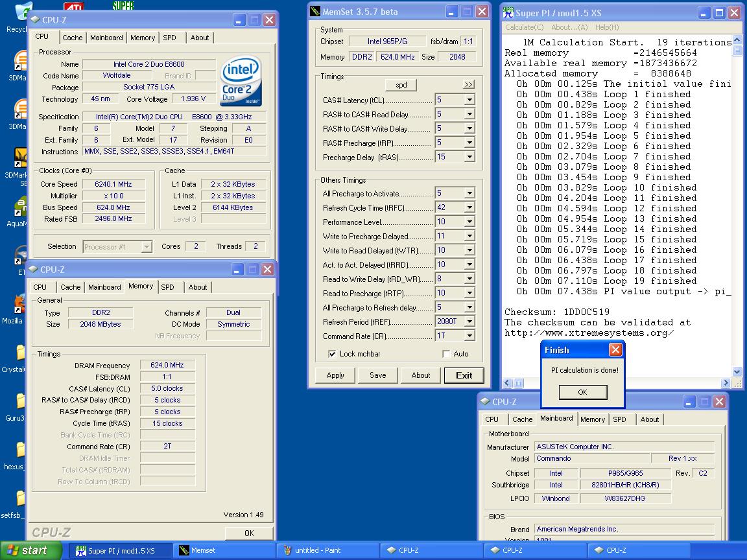Expand the Performance Level dropdown

[469, 222]
